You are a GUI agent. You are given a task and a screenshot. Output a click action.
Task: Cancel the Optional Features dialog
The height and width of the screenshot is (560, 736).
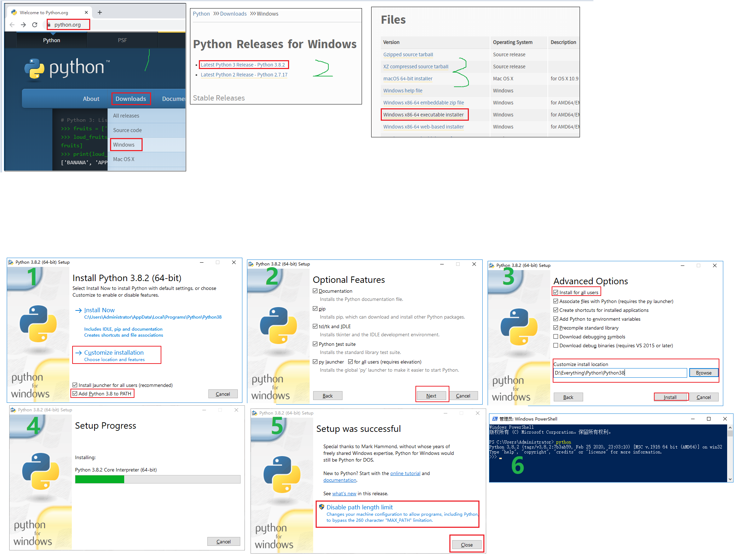click(463, 396)
